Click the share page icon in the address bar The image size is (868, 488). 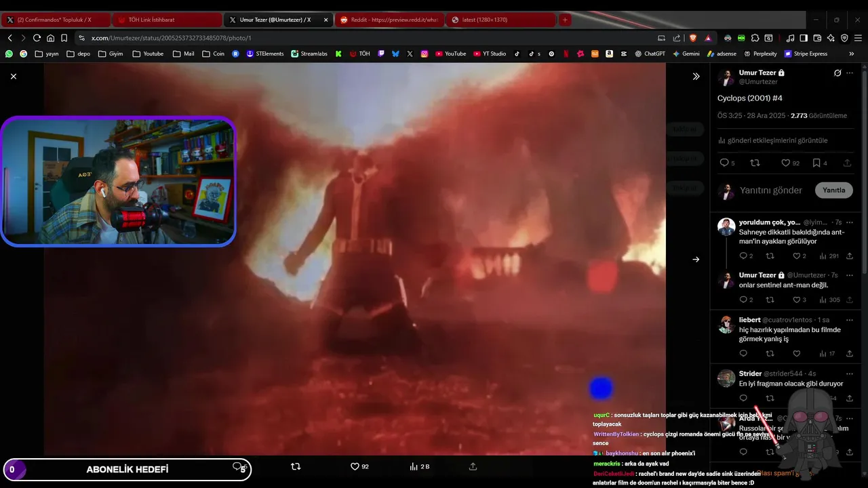point(677,38)
